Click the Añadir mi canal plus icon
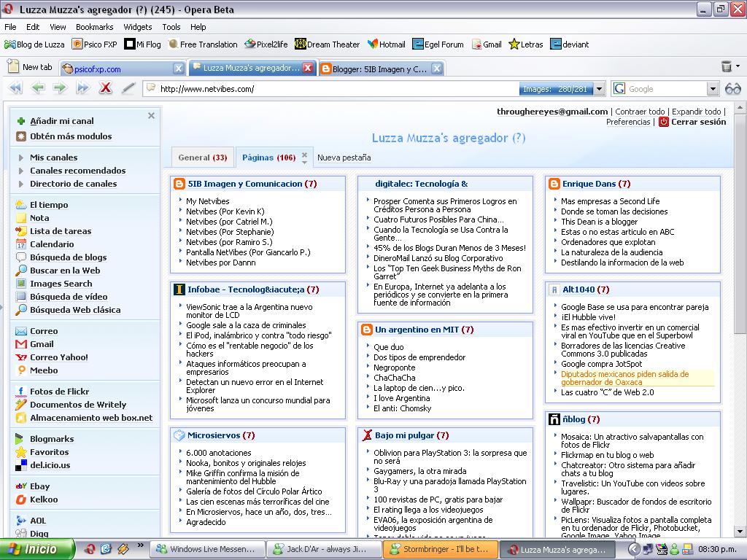The height and width of the screenshot is (560, 747). (21, 121)
